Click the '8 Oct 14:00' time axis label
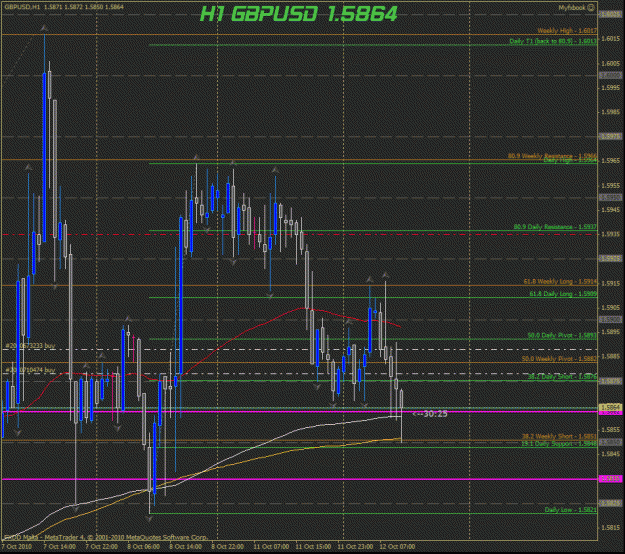Viewport: 625px width, 554px height. (185, 546)
